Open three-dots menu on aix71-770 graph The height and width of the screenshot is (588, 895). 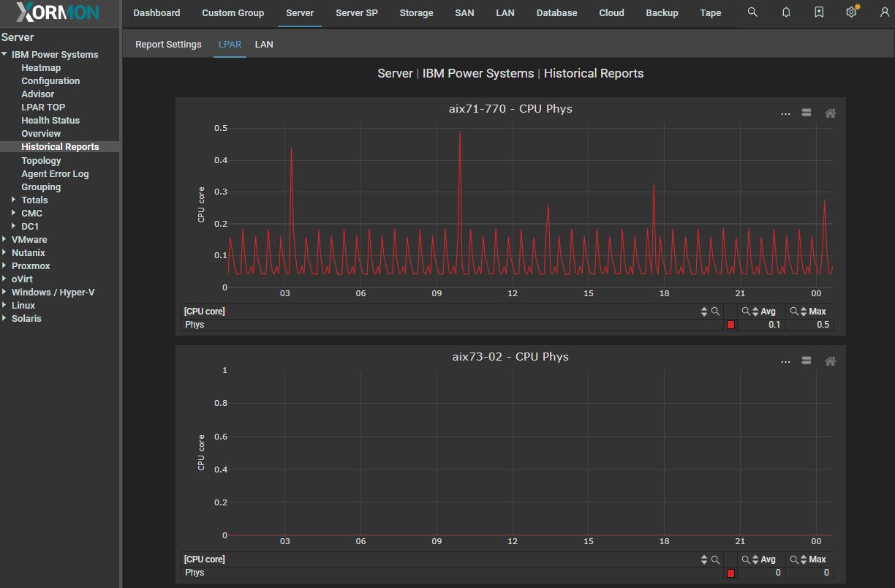tap(785, 113)
